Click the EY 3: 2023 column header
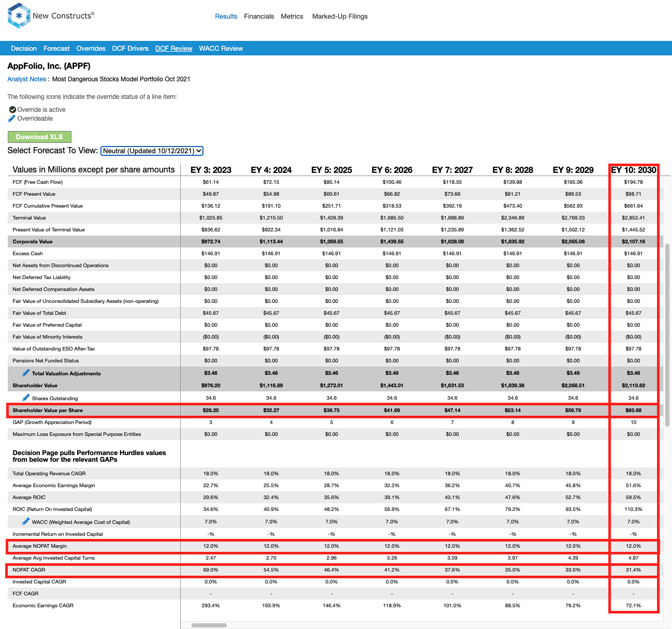This screenshot has height=629, width=672. point(211,170)
